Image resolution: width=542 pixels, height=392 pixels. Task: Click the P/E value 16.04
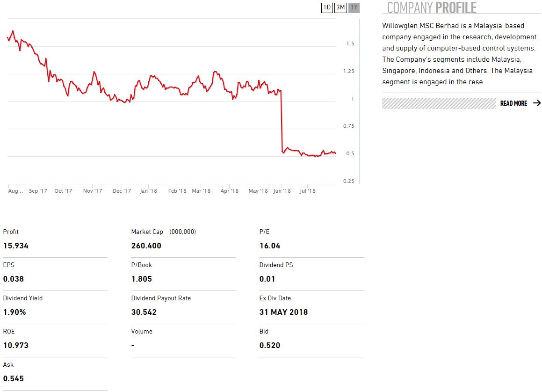(270, 246)
